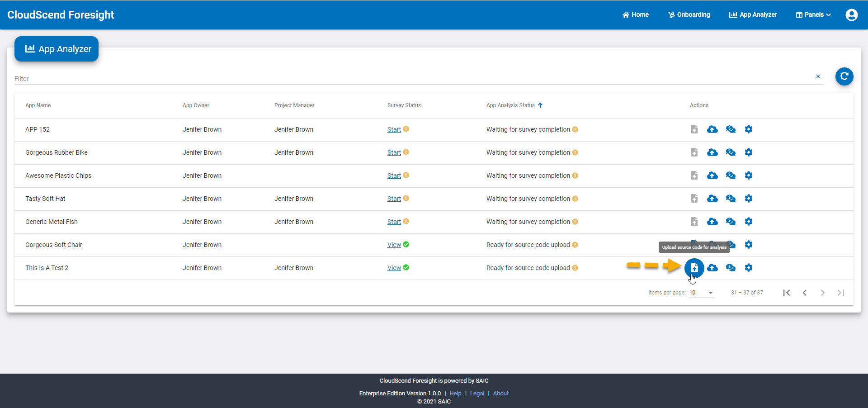The image size is (868, 408).
Task: Open Onboarding in the top navigation
Action: tap(689, 15)
